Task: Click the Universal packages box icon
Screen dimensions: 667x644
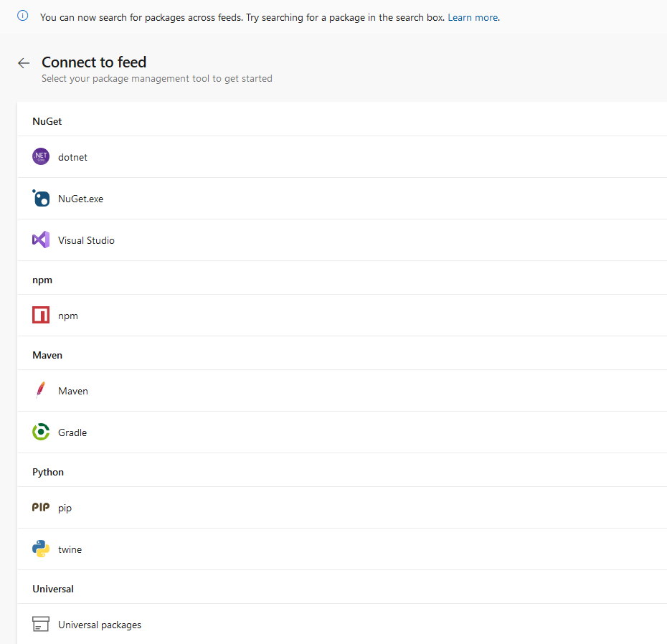Action: 41,625
